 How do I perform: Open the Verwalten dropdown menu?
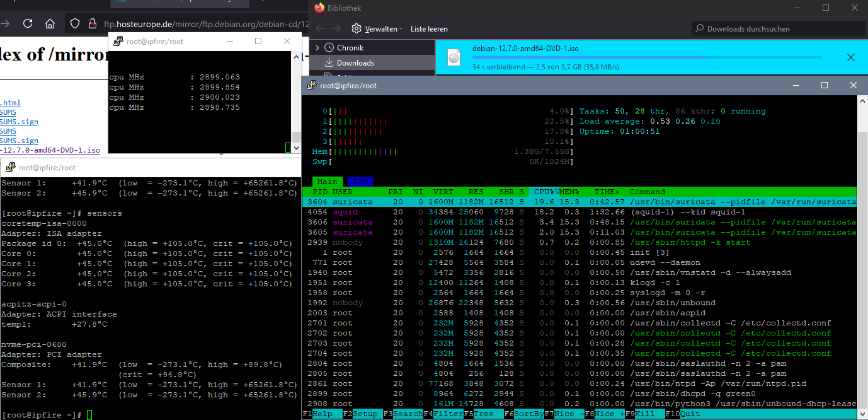pos(383,28)
